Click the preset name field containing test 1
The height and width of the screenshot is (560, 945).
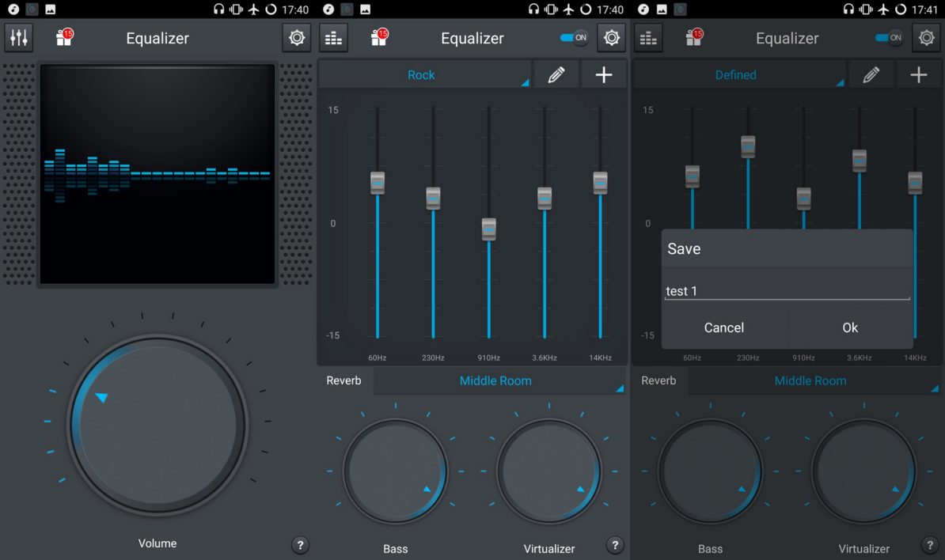(x=787, y=291)
